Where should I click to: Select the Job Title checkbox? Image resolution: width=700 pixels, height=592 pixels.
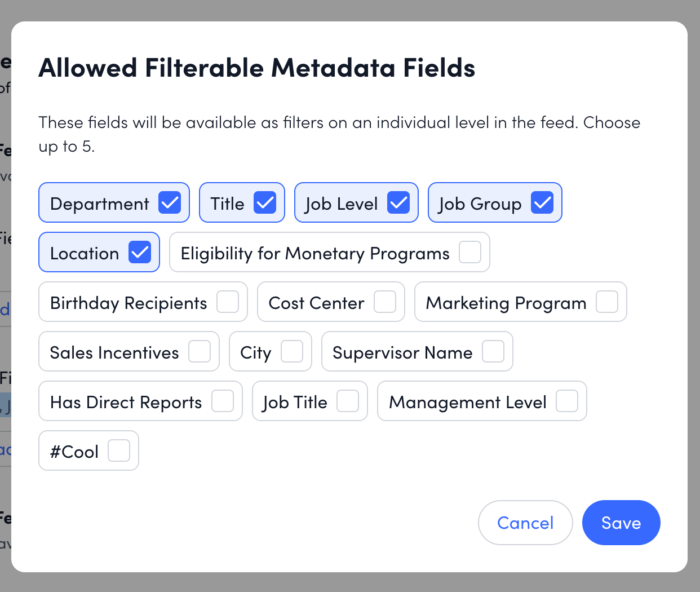coord(348,401)
